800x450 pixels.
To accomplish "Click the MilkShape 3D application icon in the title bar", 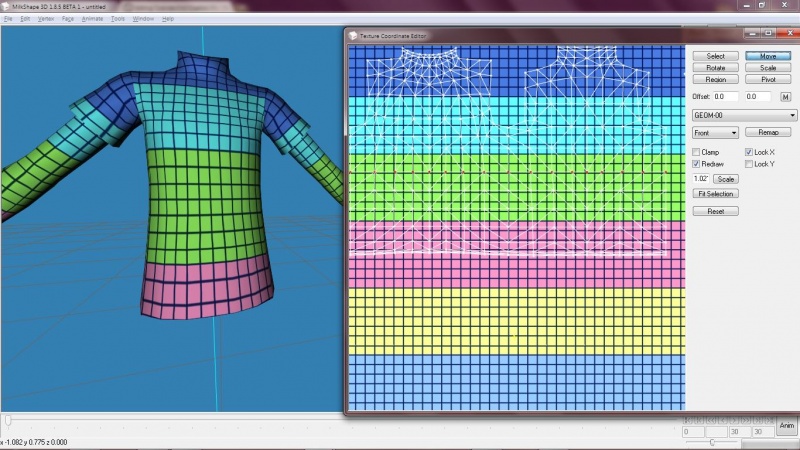I will click(5, 6).
